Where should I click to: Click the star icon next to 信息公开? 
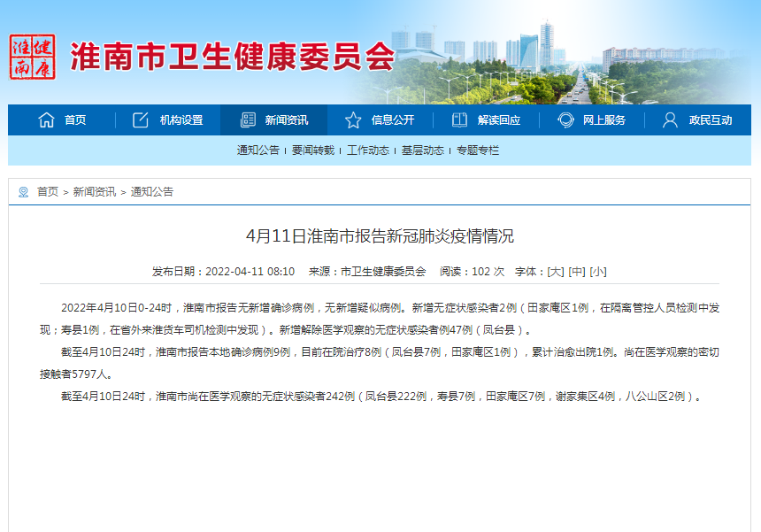pos(353,120)
